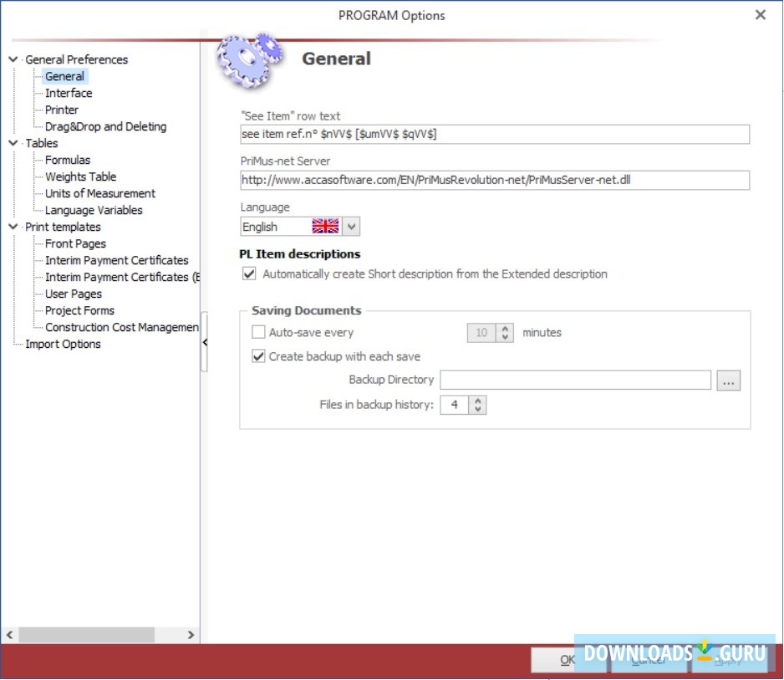Click the PriMus-net Server URL field
Screen dimensions: 784x680
(x=495, y=180)
